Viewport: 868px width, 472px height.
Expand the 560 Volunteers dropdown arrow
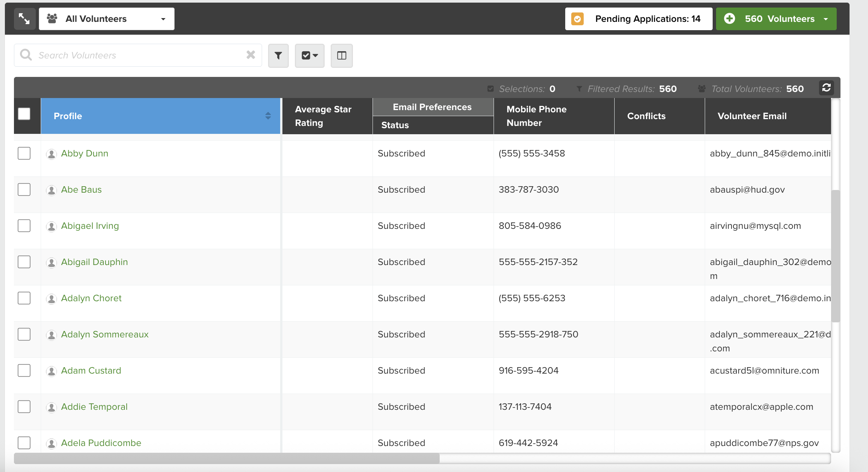tap(826, 18)
